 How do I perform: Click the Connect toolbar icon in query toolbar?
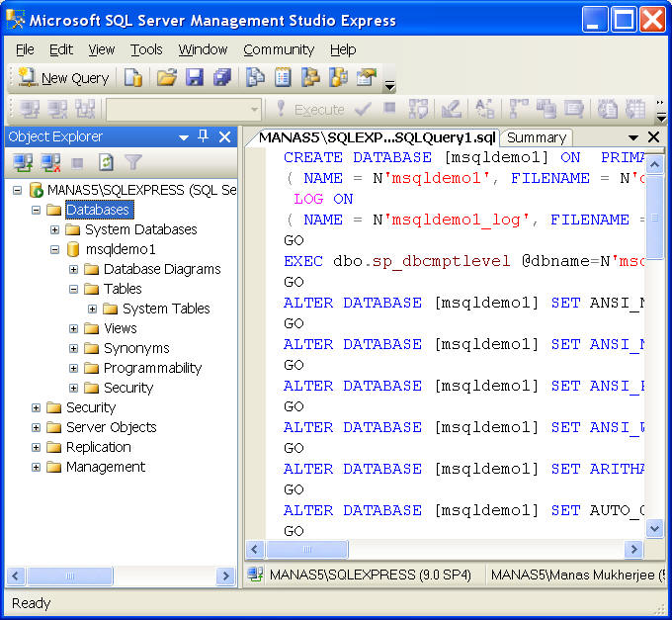[x=30, y=110]
